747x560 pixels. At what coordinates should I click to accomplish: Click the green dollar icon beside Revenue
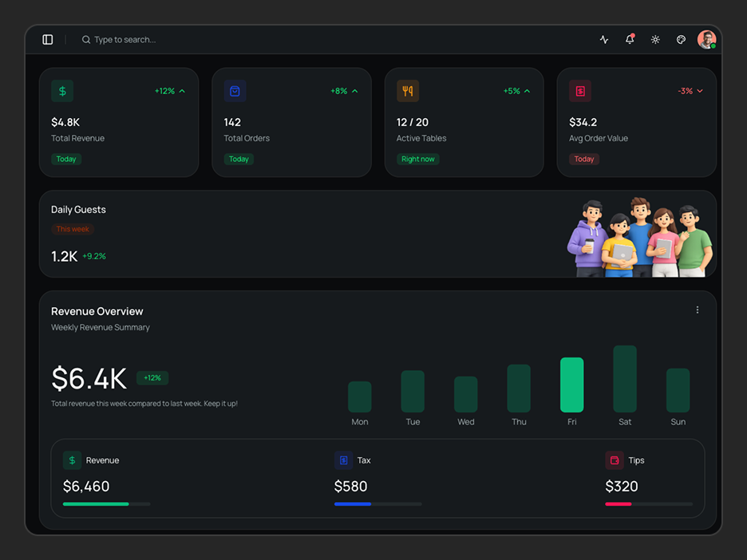[x=72, y=460]
